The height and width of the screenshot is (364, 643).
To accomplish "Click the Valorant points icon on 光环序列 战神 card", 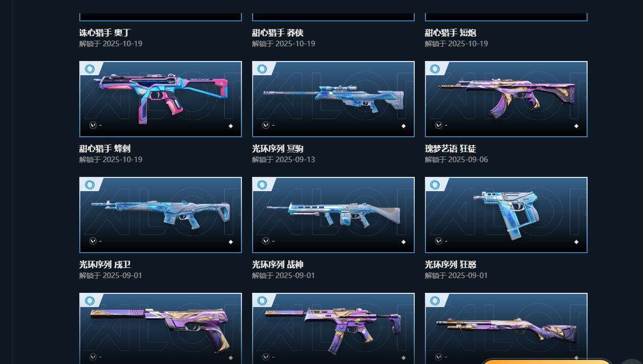I will 266,241.
